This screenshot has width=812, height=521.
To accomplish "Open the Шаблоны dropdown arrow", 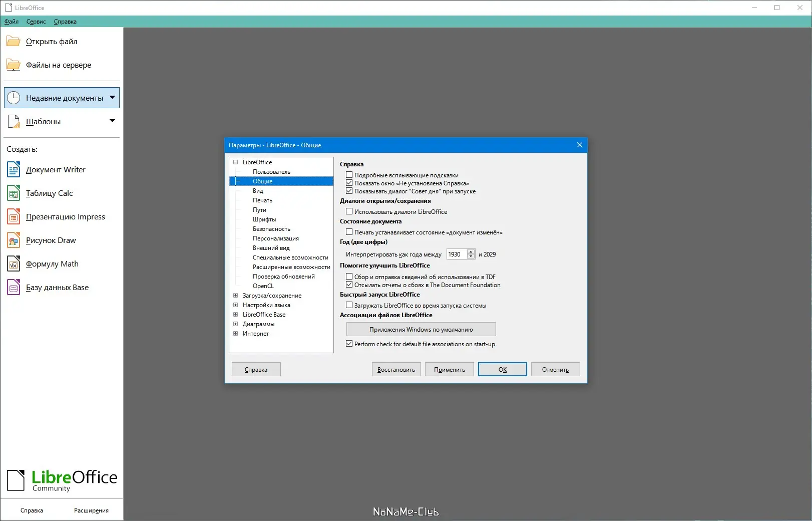I will point(112,121).
